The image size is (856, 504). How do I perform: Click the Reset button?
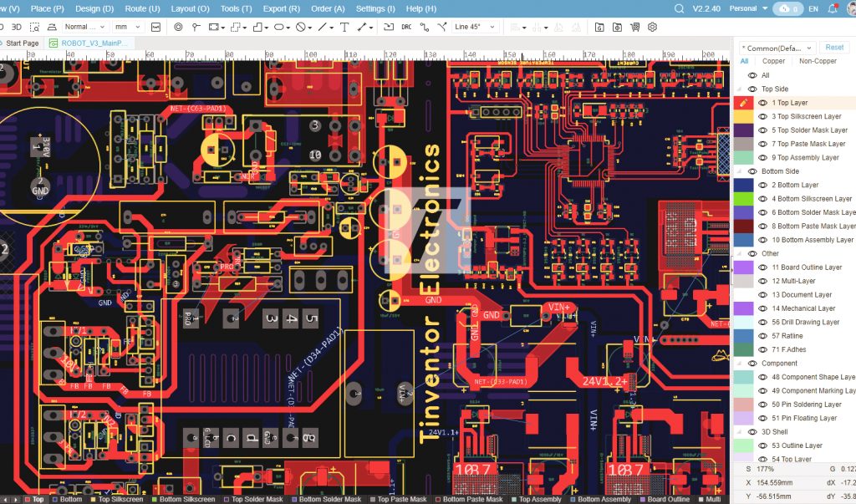pos(834,48)
